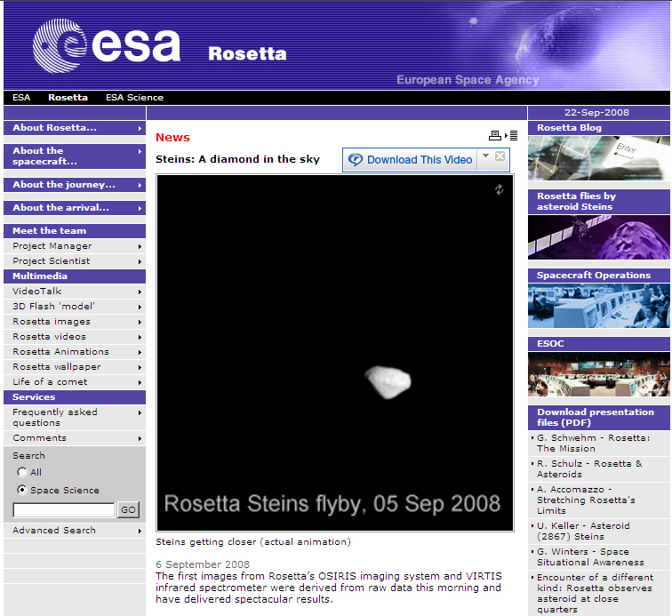Expand the About the journey menu
This screenshot has height=616, width=672.
coord(75,185)
